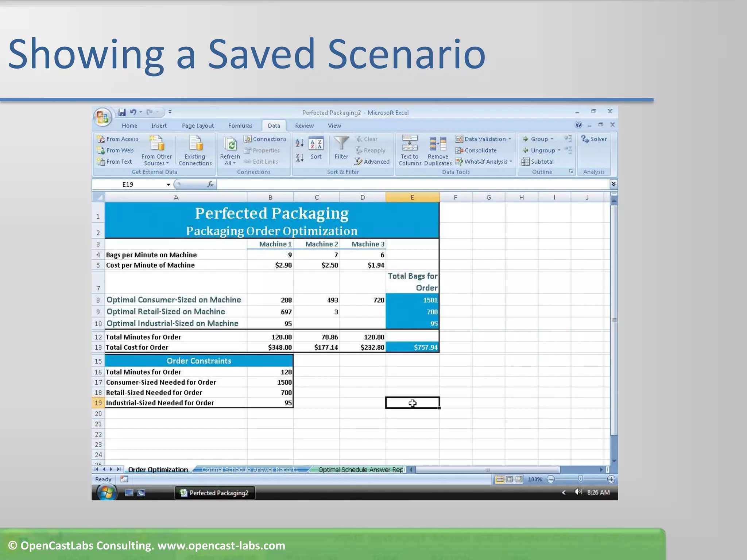This screenshot has height=560, width=747.
Task: Adjust the zoom slider handle
Action: point(581,479)
